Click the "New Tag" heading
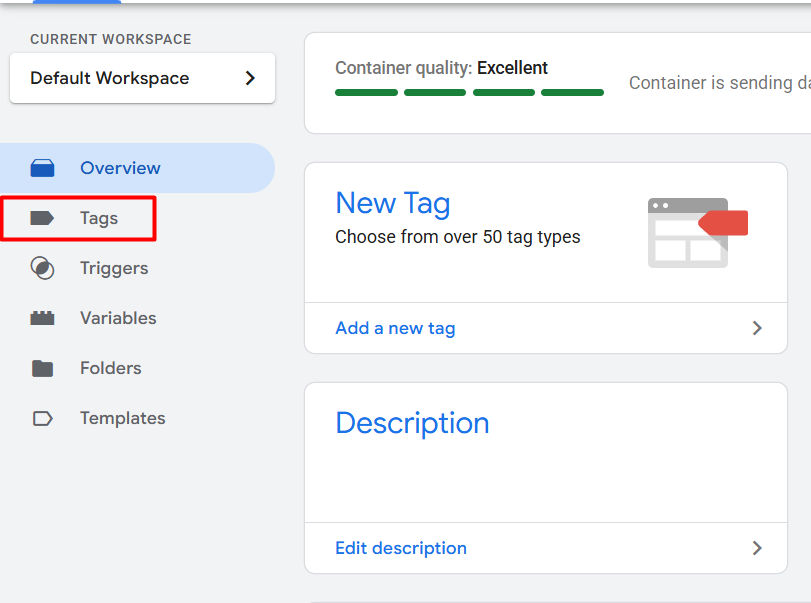This screenshot has height=603, width=811. (392, 203)
